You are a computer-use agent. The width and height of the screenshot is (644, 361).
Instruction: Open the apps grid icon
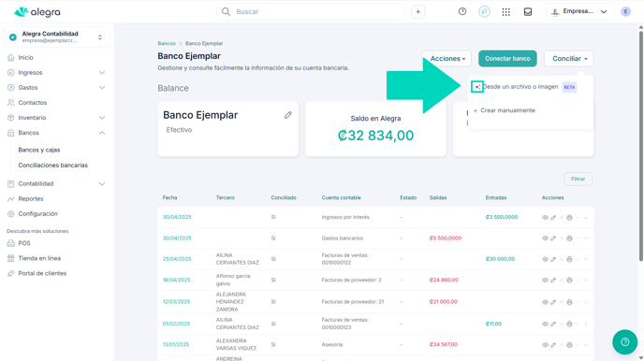(506, 12)
